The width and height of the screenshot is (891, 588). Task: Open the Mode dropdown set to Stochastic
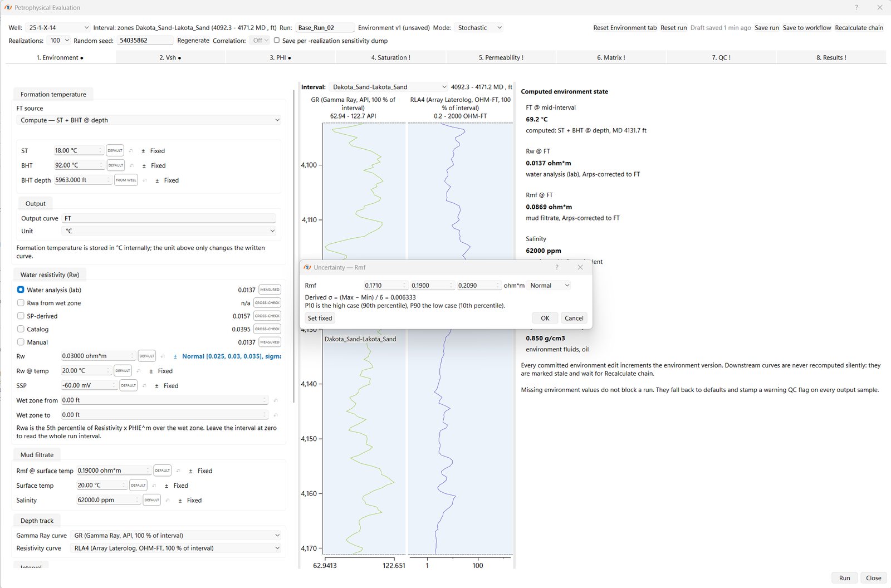coord(479,27)
